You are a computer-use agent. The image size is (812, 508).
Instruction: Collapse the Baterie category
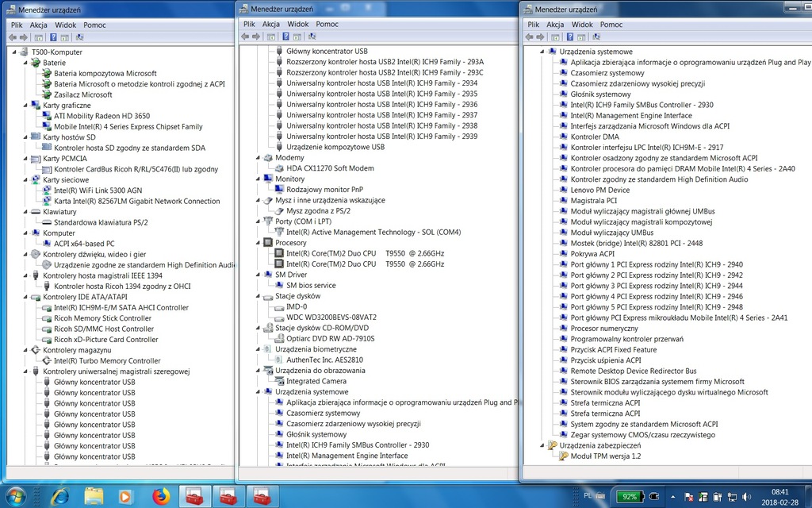click(x=25, y=63)
